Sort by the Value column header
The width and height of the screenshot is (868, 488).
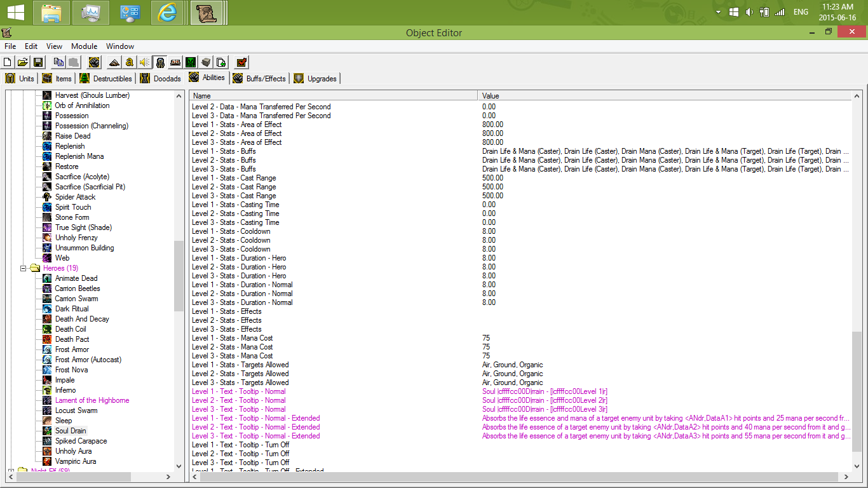[665, 96]
